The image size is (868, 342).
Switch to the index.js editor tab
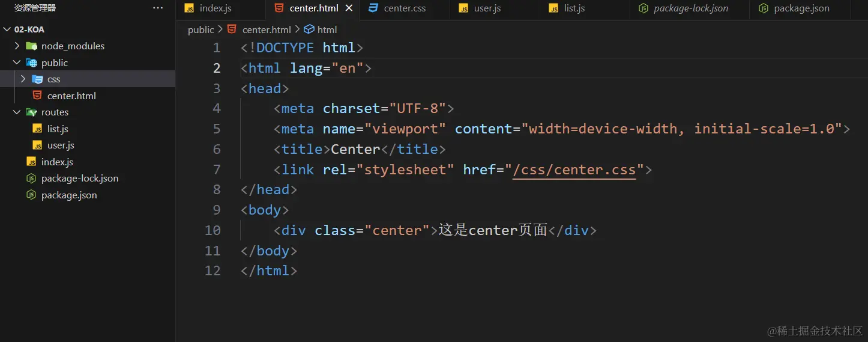point(221,8)
